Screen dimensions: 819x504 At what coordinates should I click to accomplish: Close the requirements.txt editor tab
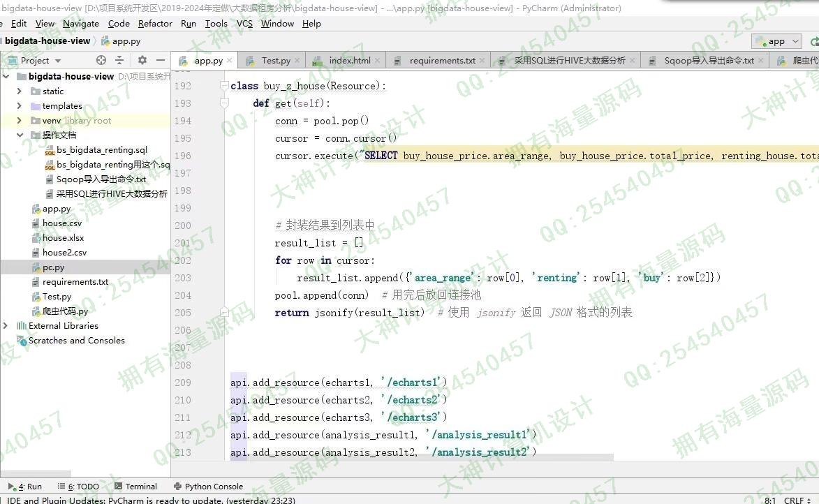click(x=482, y=61)
